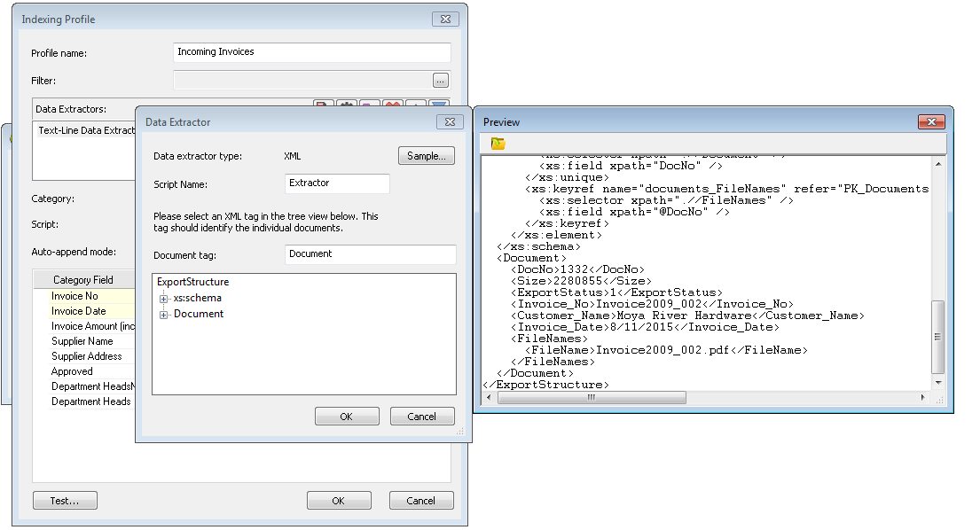Viewport: 980px width, 530px height.
Task: Click the Profile name field showing Incoming Invoices
Action: (x=311, y=52)
